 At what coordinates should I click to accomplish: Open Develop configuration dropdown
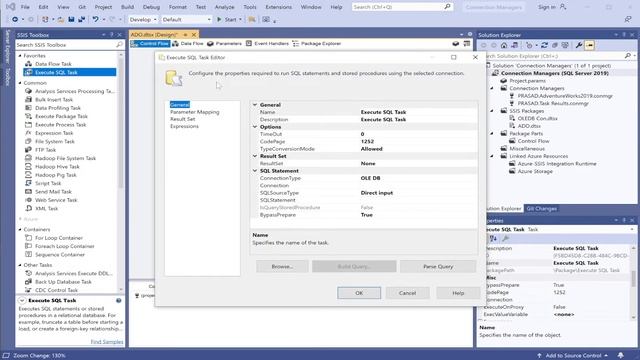point(143,19)
